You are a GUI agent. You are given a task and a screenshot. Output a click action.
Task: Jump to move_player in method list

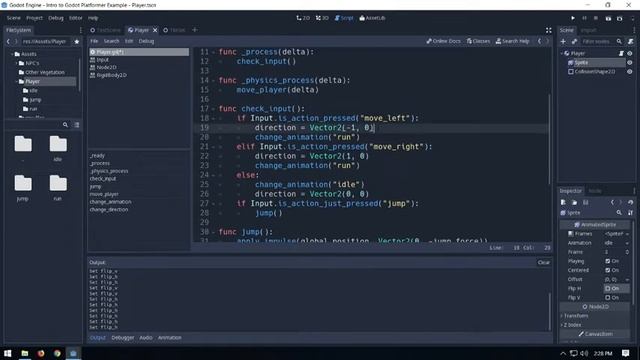pyautogui.click(x=104, y=194)
